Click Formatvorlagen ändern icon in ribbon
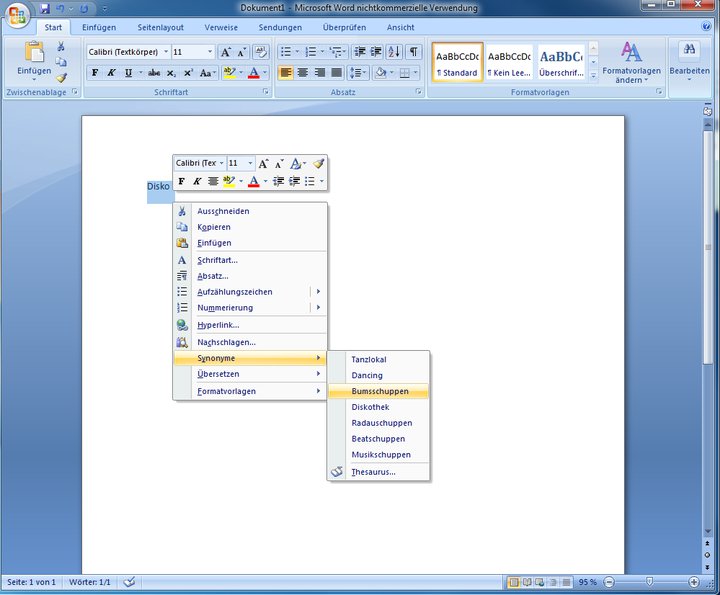 (x=630, y=52)
